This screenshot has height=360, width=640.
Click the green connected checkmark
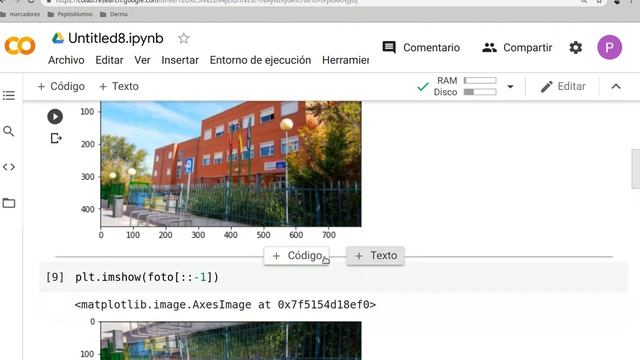[422, 87]
